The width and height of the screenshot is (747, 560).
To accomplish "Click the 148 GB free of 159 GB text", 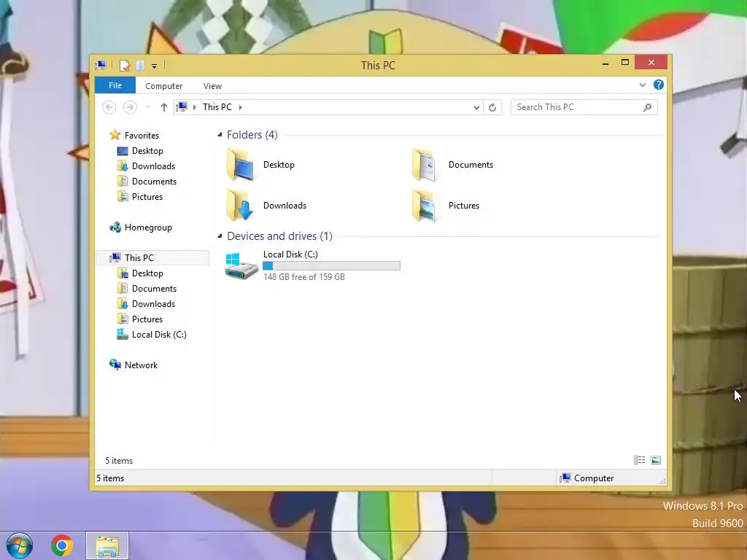I will click(304, 277).
